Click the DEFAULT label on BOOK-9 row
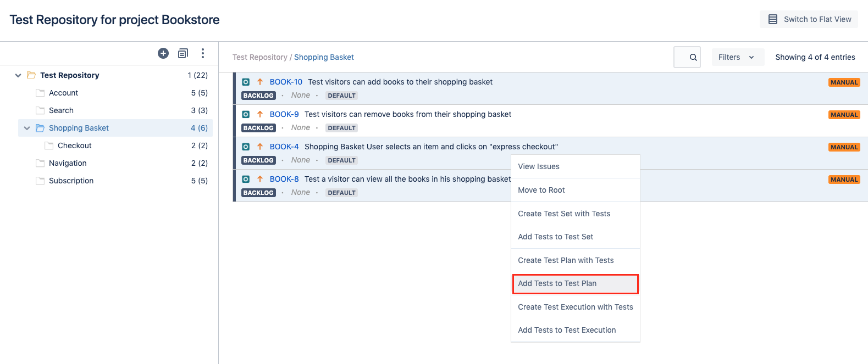The width and height of the screenshot is (868, 364). click(x=341, y=128)
